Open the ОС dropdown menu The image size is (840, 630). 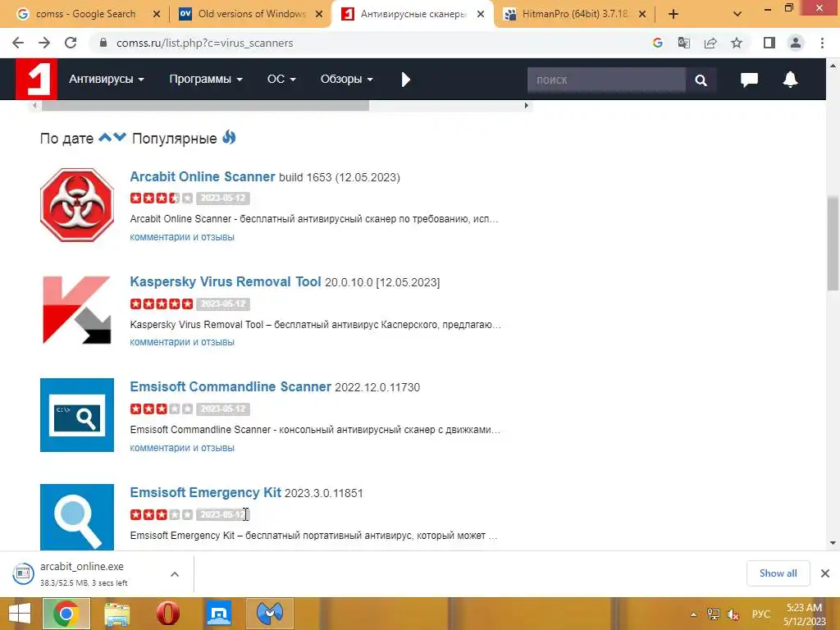(x=281, y=80)
